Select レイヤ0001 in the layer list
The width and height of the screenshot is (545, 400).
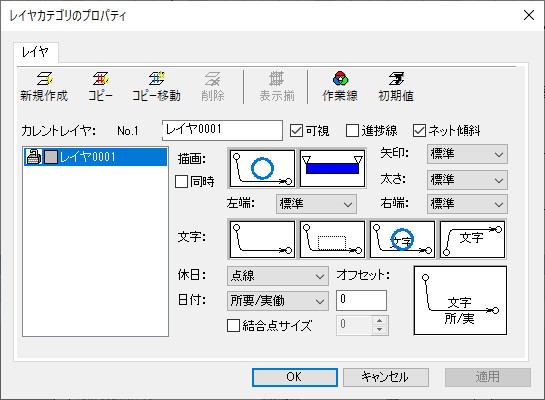(95, 157)
